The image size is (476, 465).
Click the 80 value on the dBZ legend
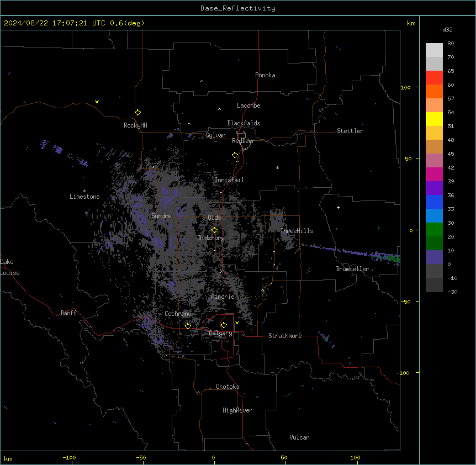tap(451, 44)
